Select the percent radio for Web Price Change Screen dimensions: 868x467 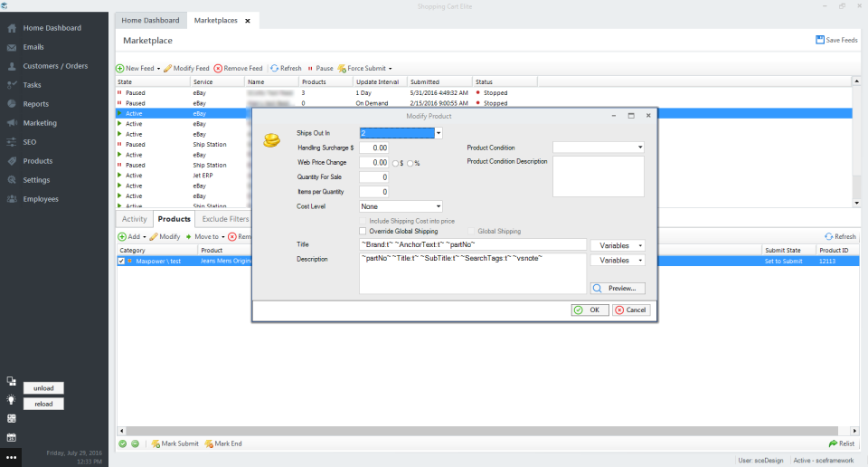(x=410, y=163)
